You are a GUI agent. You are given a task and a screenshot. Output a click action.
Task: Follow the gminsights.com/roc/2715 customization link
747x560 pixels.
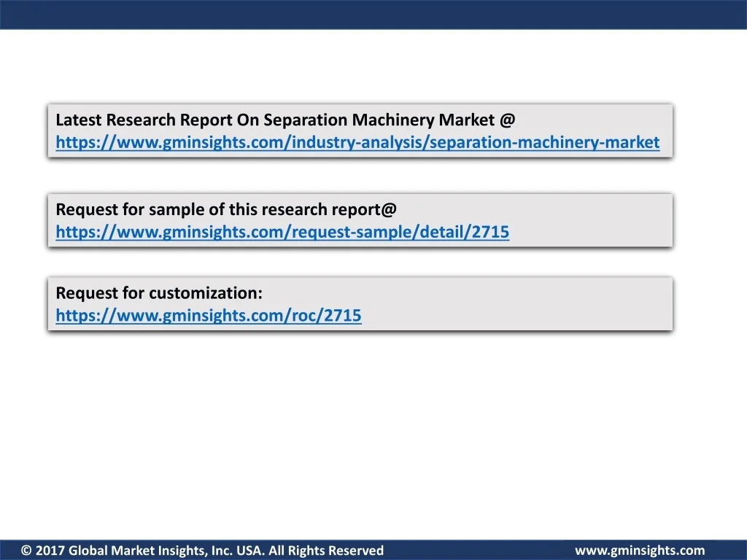(x=208, y=316)
